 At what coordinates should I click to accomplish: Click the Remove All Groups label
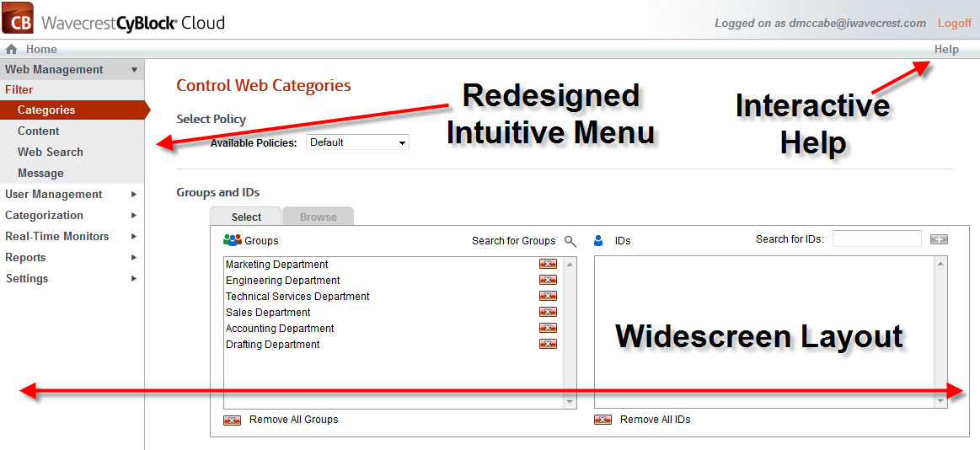tap(294, 420)
